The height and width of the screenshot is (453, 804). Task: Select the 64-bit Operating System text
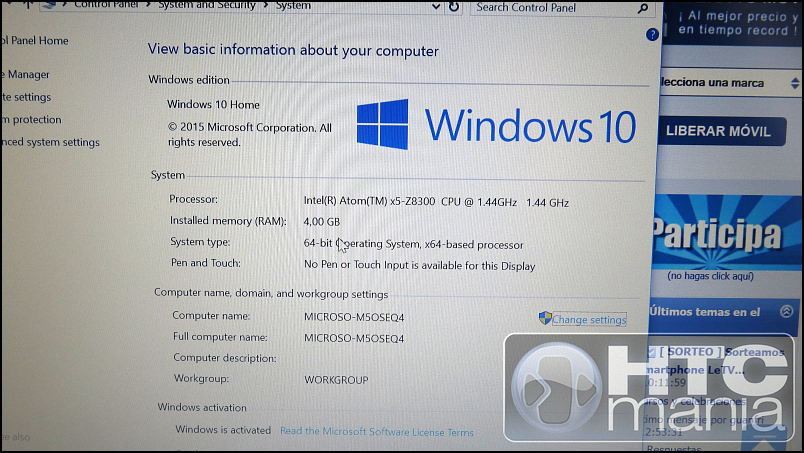click(x=413, y=244)
